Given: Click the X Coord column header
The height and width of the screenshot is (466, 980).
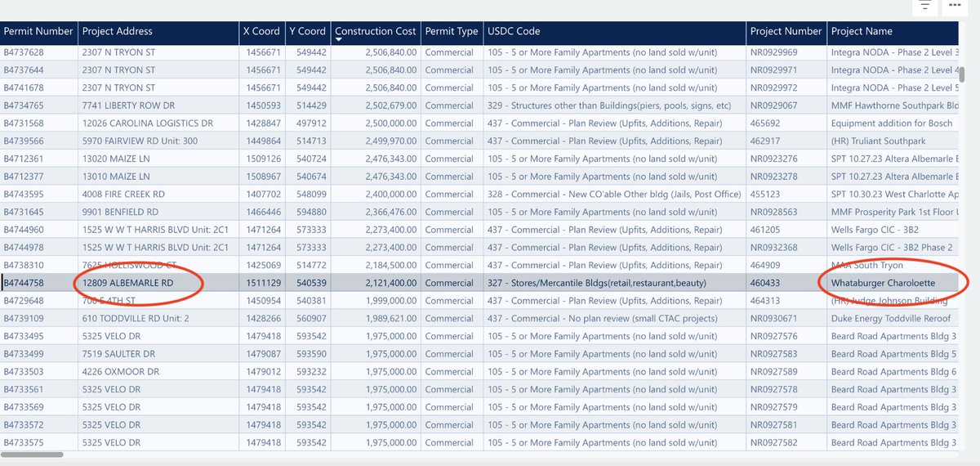Looking at the screenshot, I should pyautogui.click(x=262, y=31).
